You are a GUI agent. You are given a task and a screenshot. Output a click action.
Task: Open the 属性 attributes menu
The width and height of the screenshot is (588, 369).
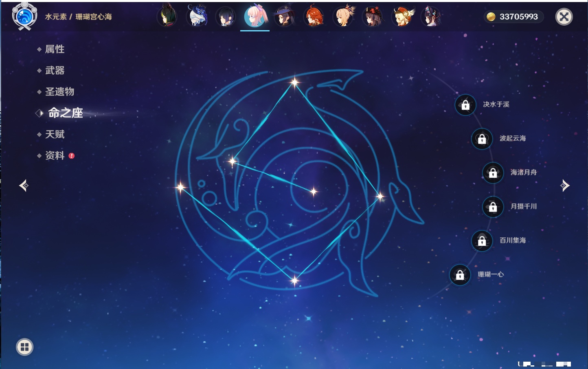[x=55, y=49]
